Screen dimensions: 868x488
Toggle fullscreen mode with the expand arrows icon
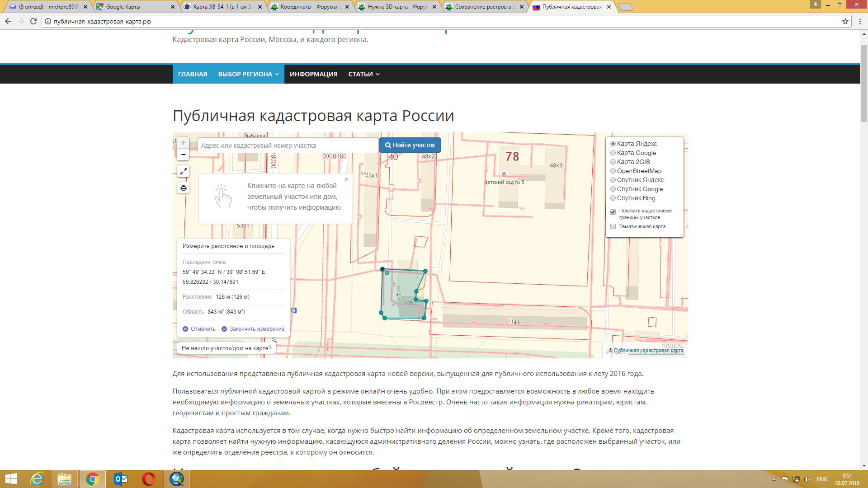[x=183, y=171]
